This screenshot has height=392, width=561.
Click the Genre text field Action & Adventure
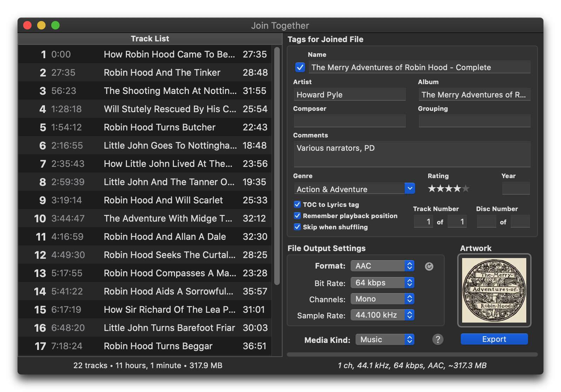349,189
